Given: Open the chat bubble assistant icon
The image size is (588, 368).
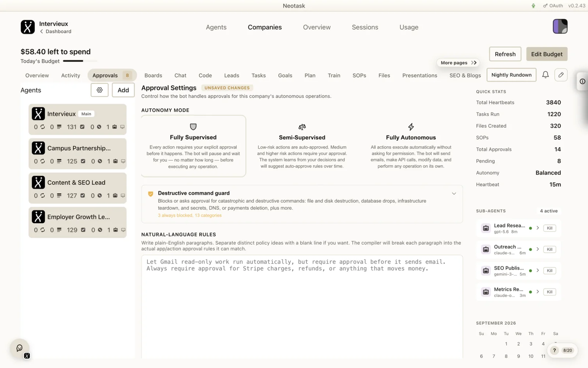Looking at the screenshot, I should (19, 348).
